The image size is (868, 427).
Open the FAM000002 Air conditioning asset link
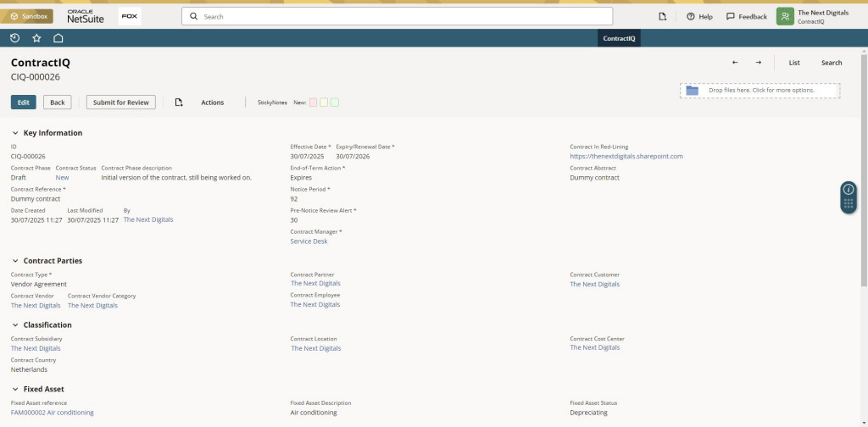[52, 413]
